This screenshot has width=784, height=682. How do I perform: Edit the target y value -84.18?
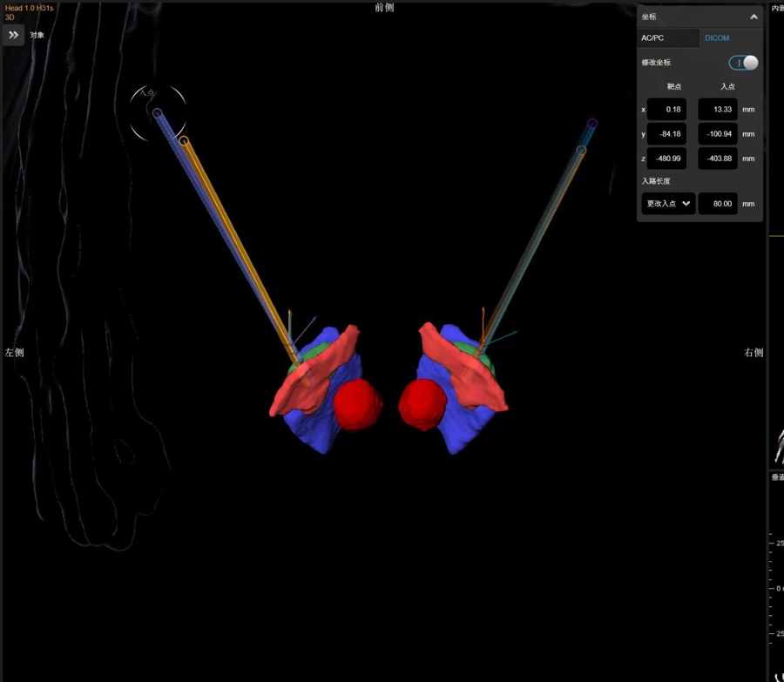(666, 134)
